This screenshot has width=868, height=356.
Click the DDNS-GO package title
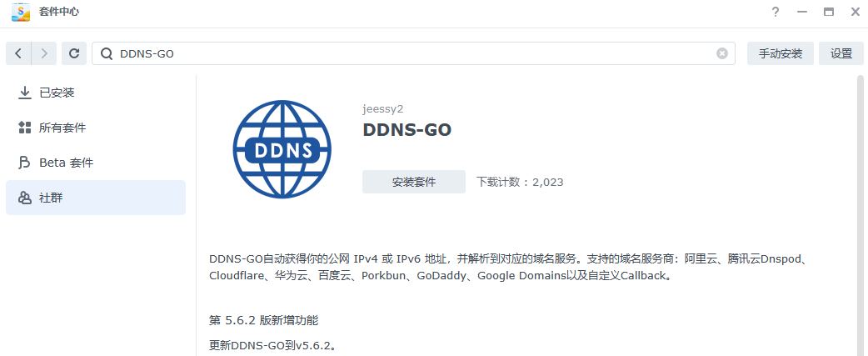[x=407, y=129]
